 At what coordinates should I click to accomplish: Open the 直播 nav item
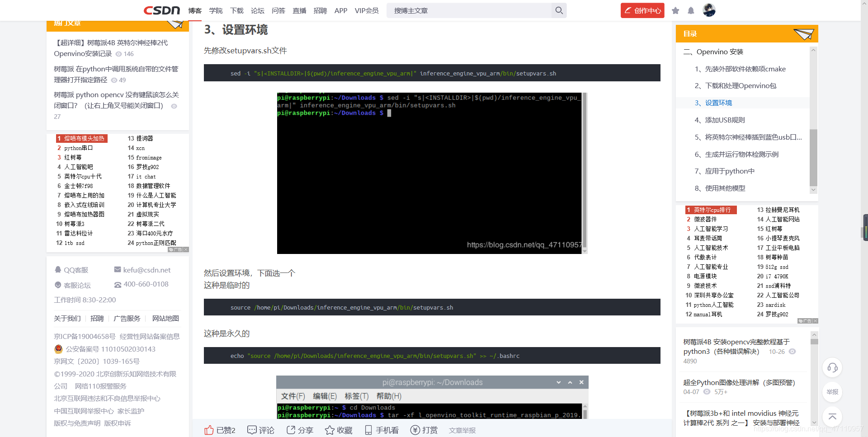point(299,10)
